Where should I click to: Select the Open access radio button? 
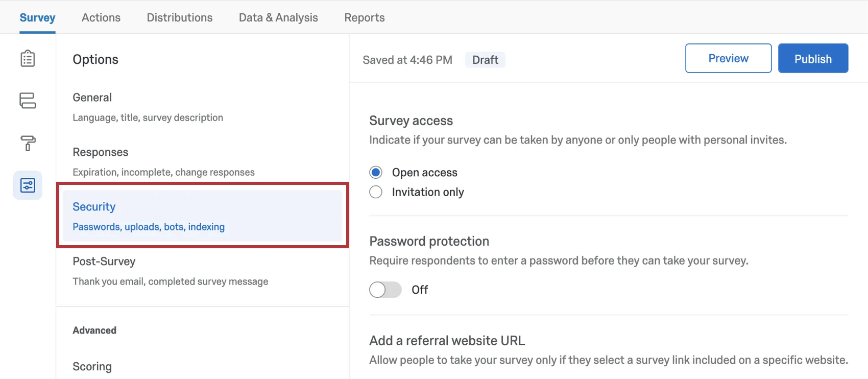pyautogui.click(x=375, y=172)
